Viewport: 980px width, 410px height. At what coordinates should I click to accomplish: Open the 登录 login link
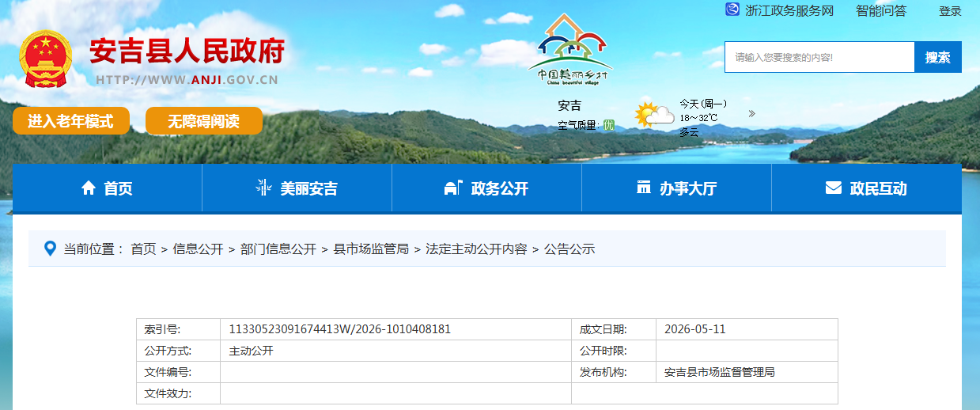950,11
